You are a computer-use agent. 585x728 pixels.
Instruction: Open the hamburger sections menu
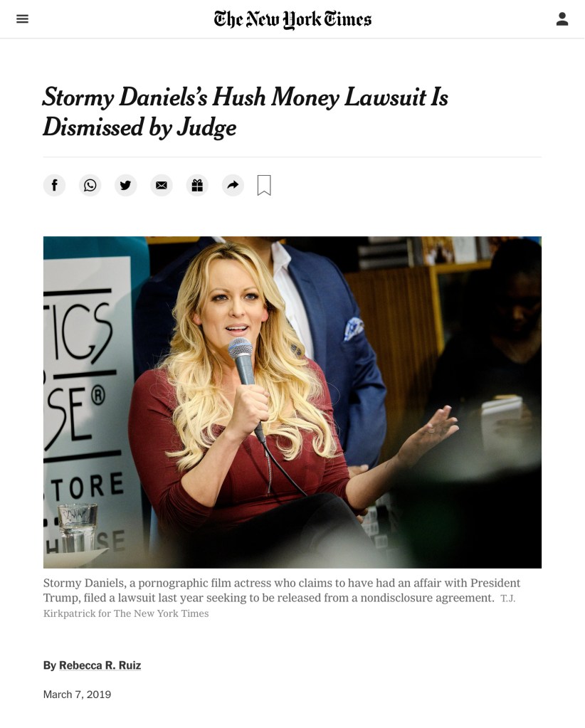[22, 19]
